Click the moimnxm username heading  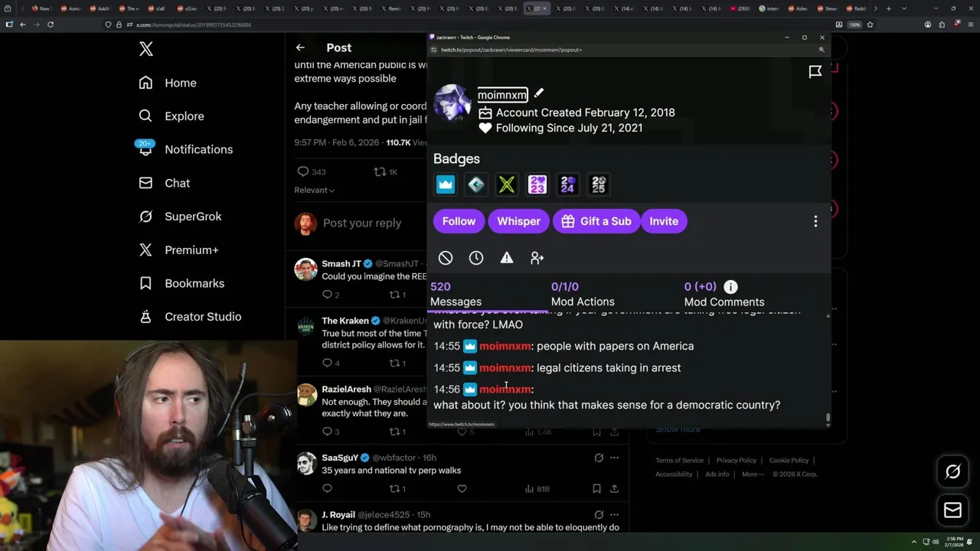(502, 95)
